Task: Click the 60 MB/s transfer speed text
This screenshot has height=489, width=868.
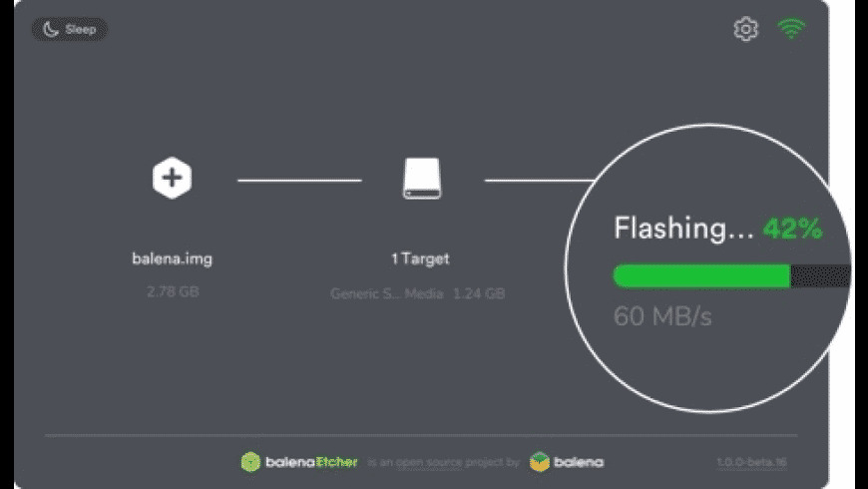Action: pyautogui.click(x=662, y=316)
